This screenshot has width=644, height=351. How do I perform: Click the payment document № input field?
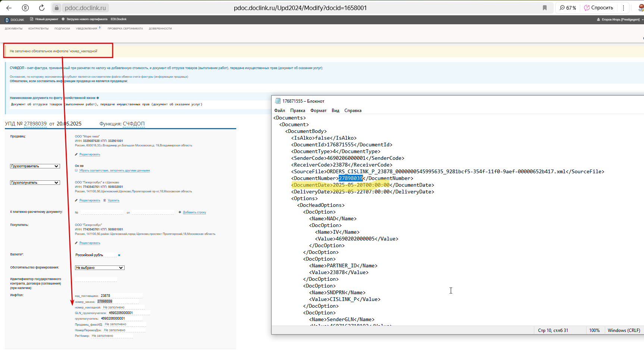coord(102,212)
